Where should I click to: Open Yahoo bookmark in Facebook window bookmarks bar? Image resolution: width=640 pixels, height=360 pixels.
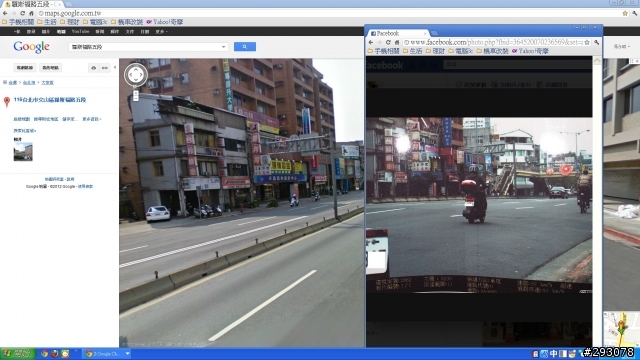[530, 51]
